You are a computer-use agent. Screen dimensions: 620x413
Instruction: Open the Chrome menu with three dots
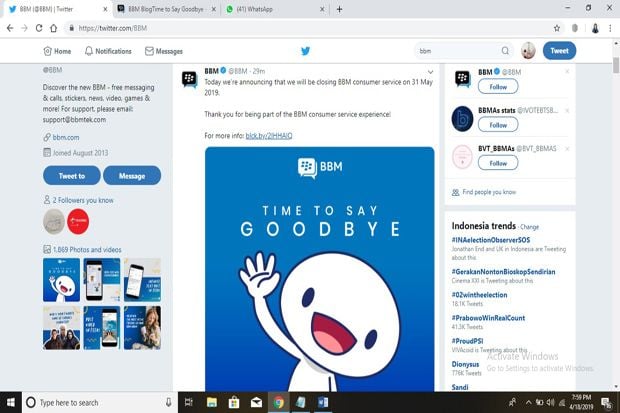[610, 28]
